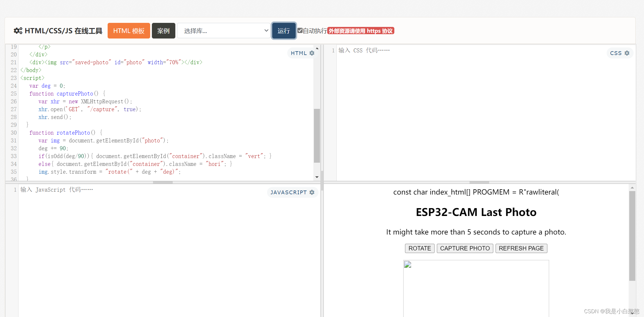Click the red https 协议 warning badge
Screen dimensions: 644x317
click(x=361, y=31)
